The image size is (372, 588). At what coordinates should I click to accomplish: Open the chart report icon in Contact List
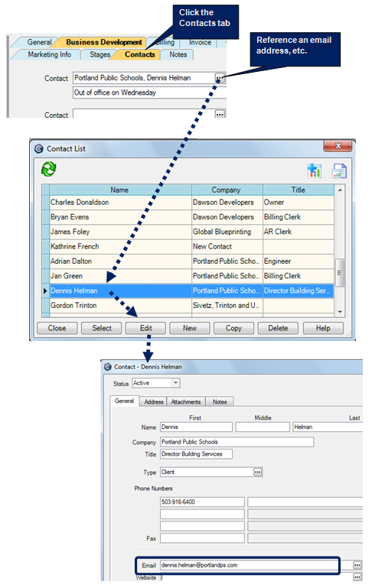[x=314, y=171]
